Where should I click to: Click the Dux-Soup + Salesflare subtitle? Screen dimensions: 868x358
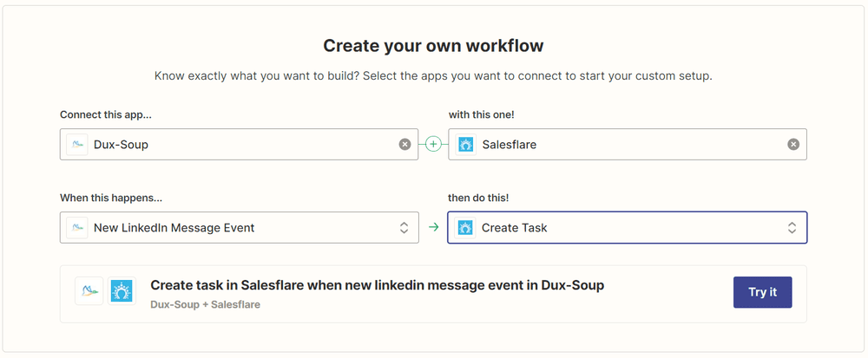tap(205, 304)
